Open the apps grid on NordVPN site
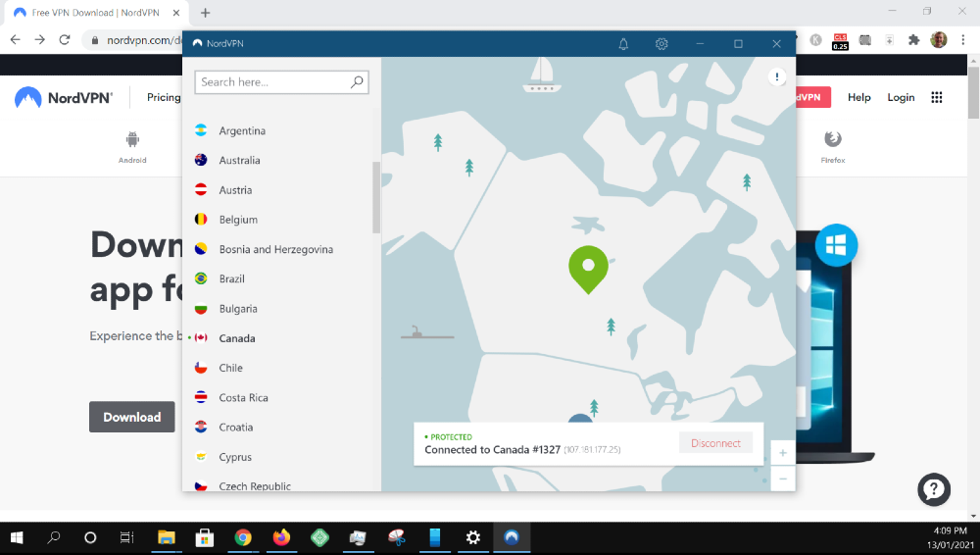The image size is (980, 555). coord(936,97)
